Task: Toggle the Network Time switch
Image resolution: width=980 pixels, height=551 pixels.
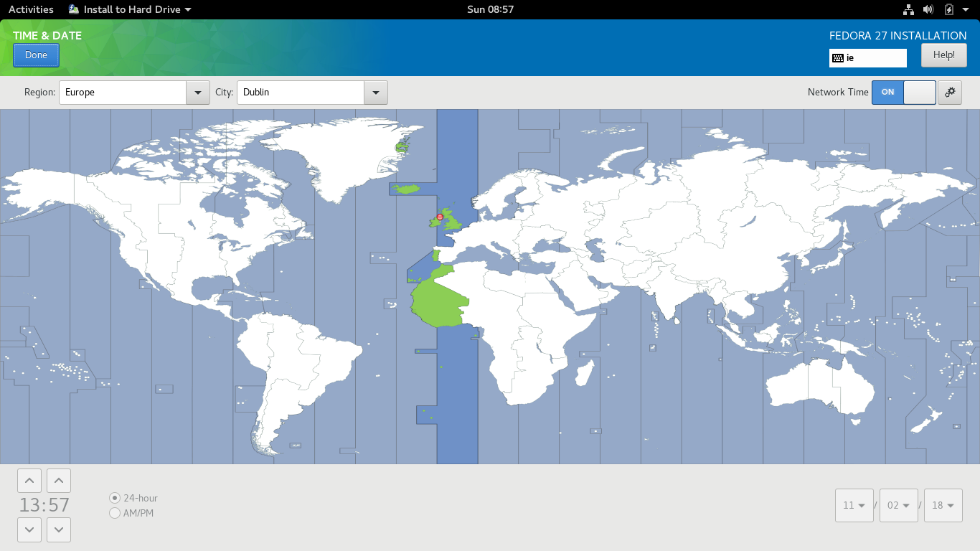Action: (904, 93)
